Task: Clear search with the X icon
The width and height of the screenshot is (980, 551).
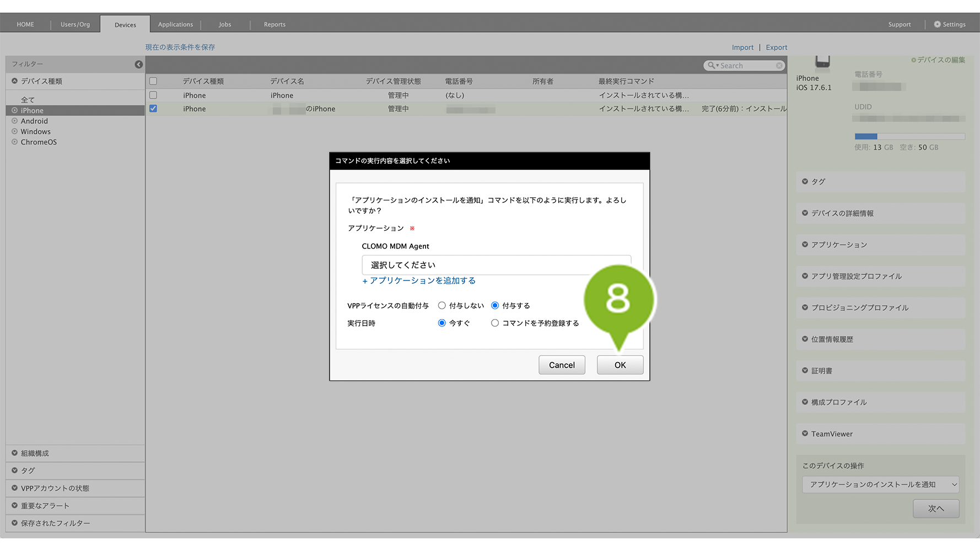Action: pos(779,66)
